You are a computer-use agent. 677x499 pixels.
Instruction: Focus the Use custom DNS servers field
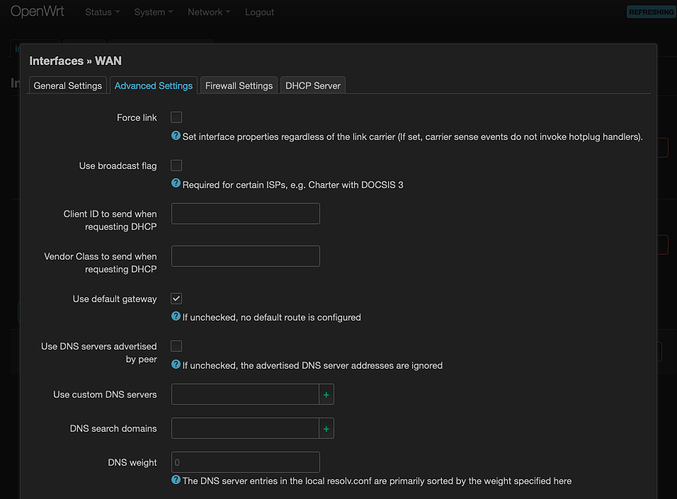tap(245, 395)
